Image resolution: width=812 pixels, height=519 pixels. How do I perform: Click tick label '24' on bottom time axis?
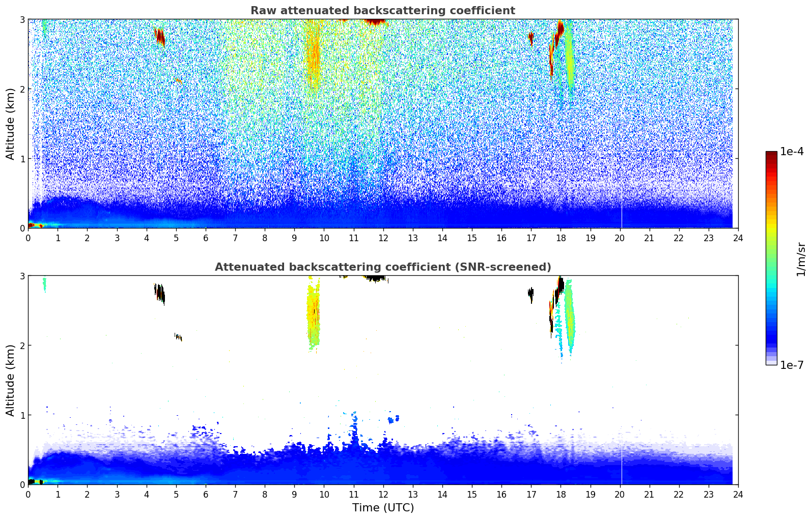[x=738, y=494]
